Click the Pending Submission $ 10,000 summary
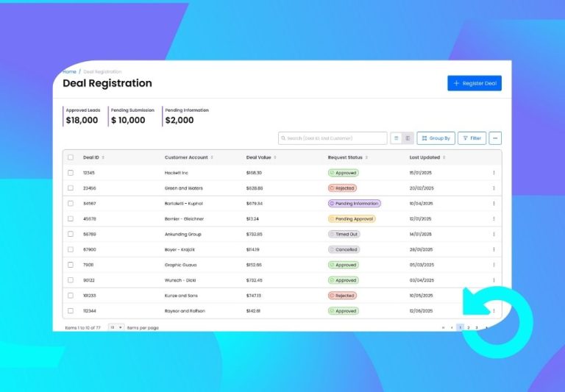Image resolution: width=565 pixels, height=392 pixels. click(132, 116)
